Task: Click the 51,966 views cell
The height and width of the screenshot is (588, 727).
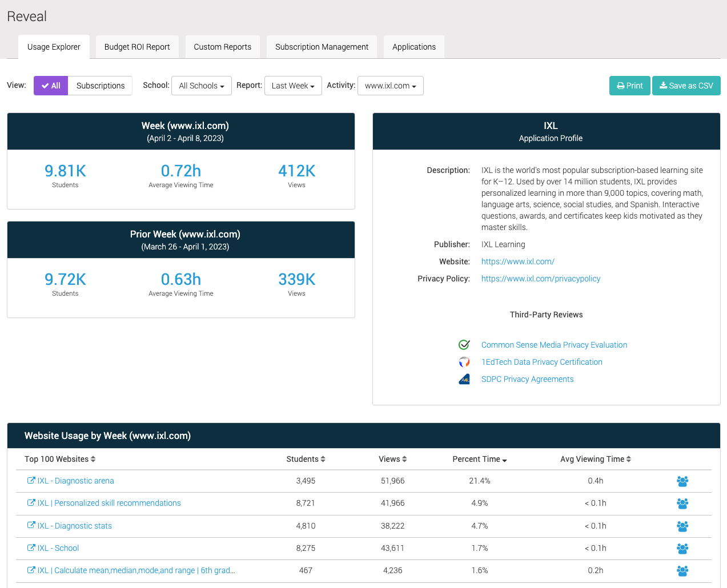Action: pos(393,481)
